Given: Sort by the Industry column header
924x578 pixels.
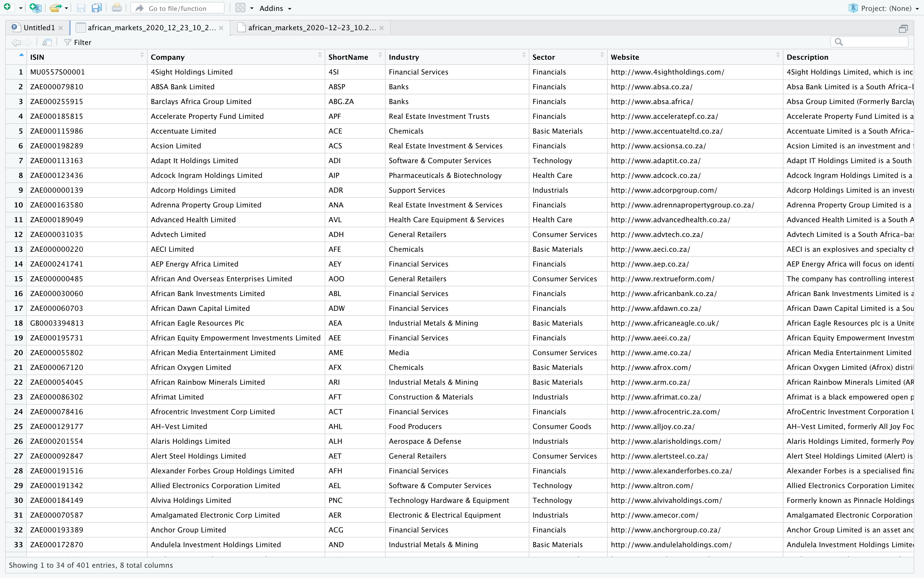Looking at the screenshot, I should click(457, 57).
